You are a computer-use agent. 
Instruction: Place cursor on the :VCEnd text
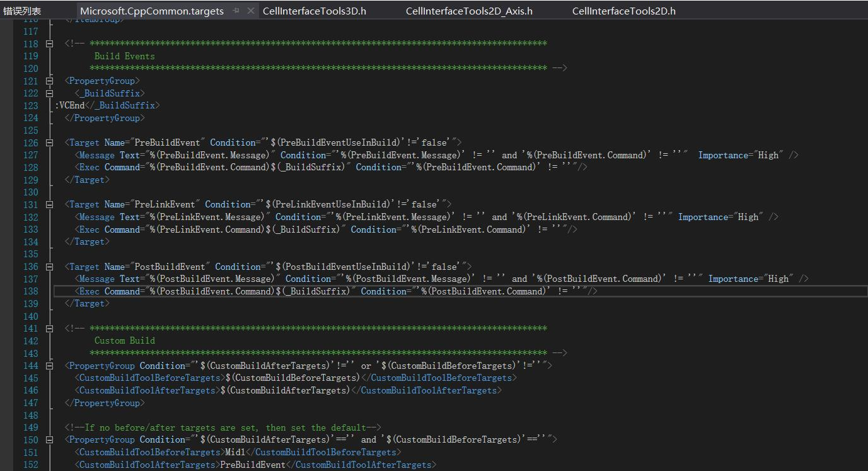click(x=65, y=105)
